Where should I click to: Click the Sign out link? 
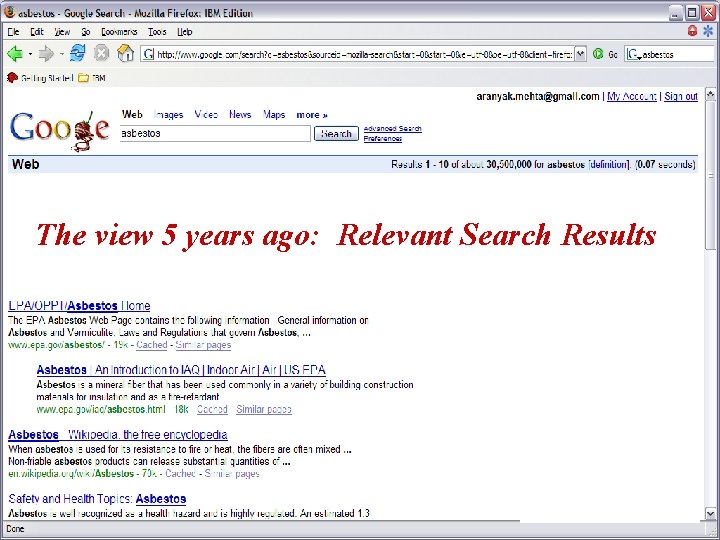[681, 96]
